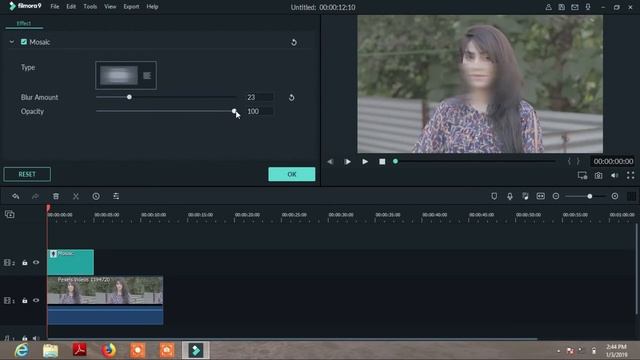This screenshot has height=360, width=640.
Task: Click the save project icon in title bar
Action: tap(562, 7)
